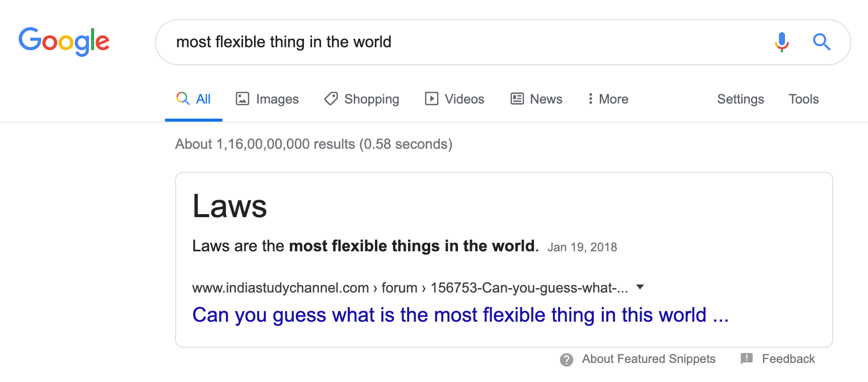Open the 'Can you guess what is the most flexible' link
Image resolution: width=868 pixels, height=382 pixels.
[460, 315]
